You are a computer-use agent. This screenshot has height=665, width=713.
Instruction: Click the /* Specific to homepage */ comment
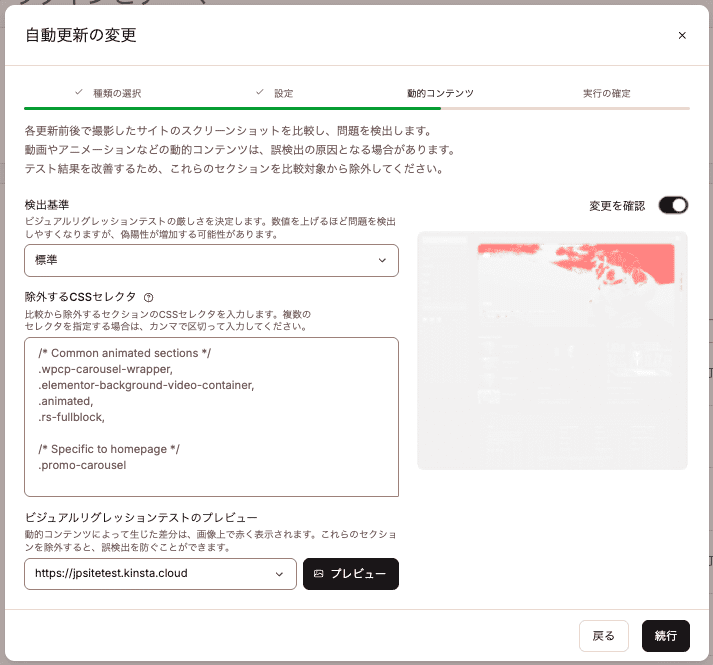pos(109,449)
